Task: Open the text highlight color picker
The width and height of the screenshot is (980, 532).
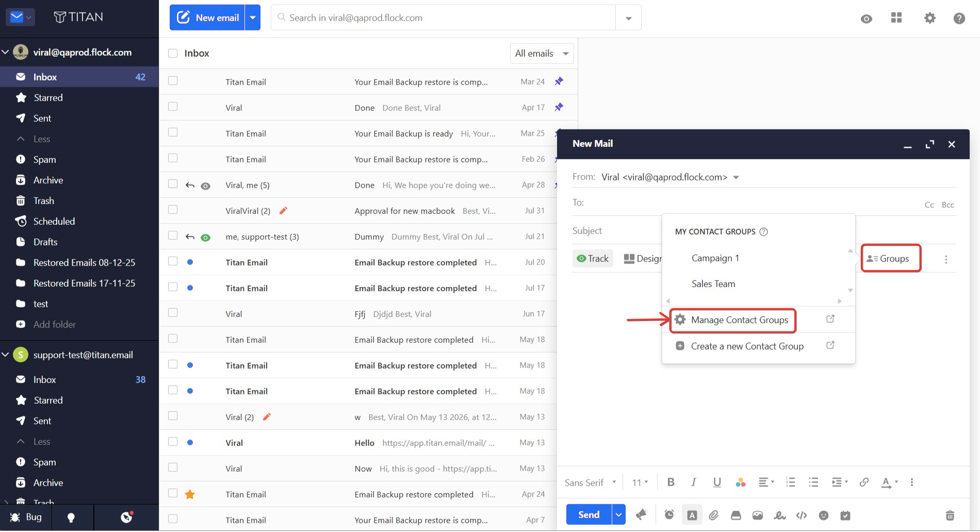Action: (741, 482)
